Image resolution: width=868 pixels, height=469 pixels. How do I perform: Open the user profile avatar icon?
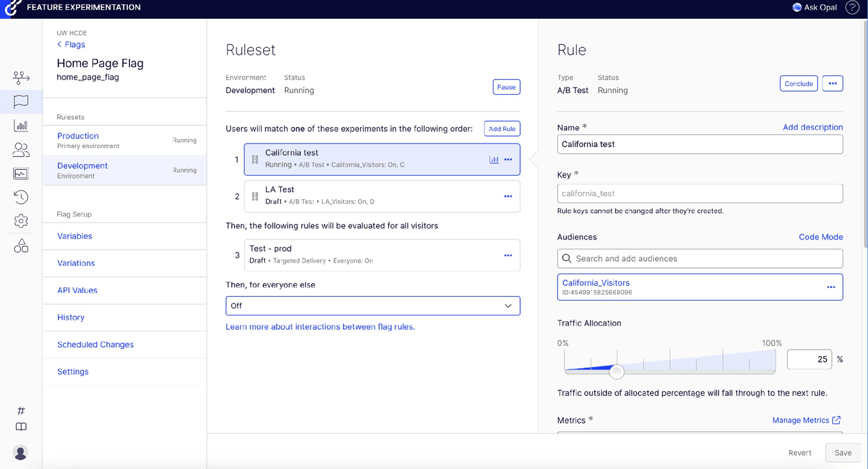point(21,452)
